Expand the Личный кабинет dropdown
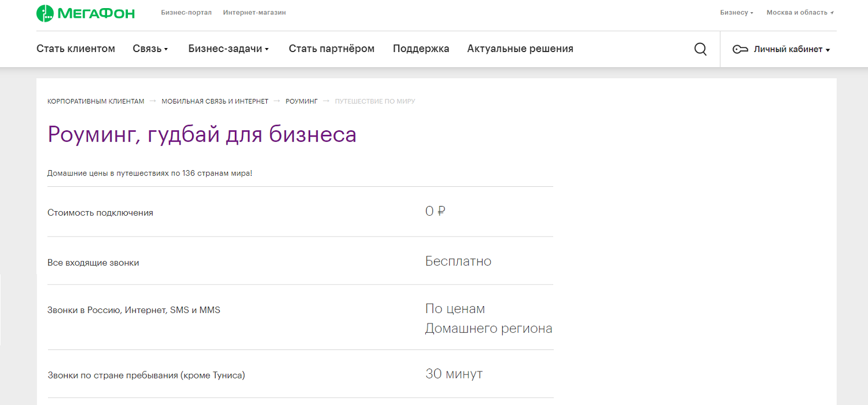 (x=792, y=50)
